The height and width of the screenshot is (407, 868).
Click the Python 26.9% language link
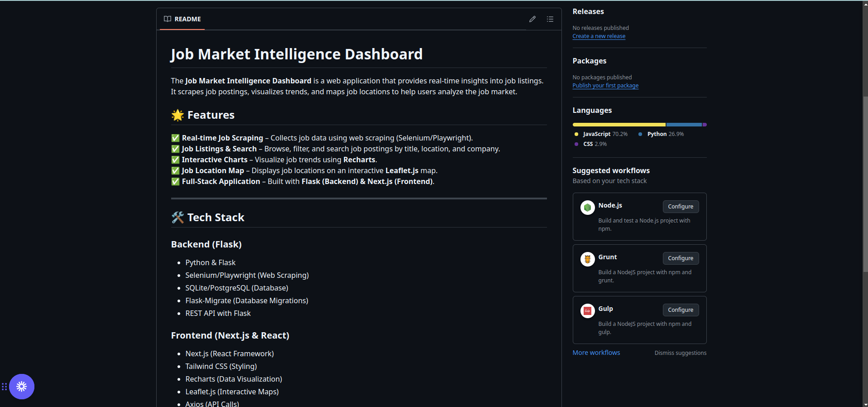[661, 134]
